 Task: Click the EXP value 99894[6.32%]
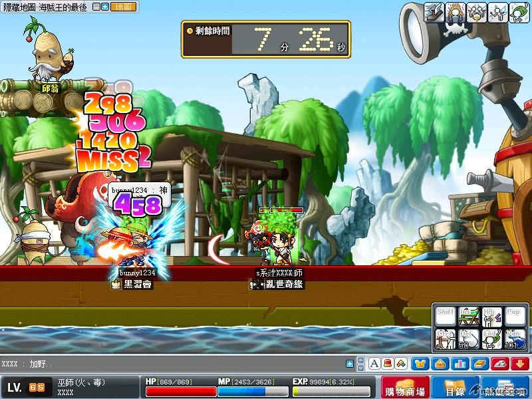[332, 382]
